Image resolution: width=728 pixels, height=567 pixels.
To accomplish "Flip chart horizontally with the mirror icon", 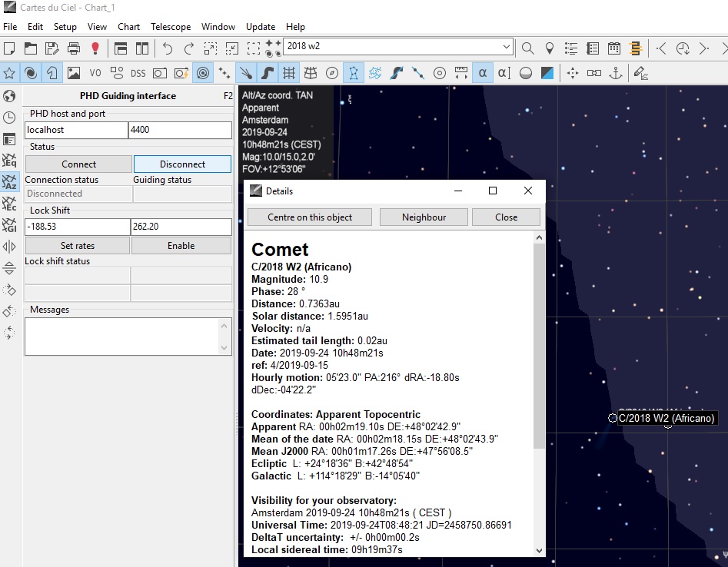I will (x=9, y=247).
